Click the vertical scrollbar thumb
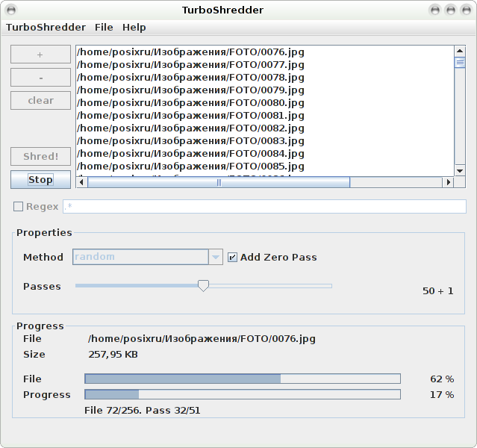477x448 pixels. pos(460,63)
